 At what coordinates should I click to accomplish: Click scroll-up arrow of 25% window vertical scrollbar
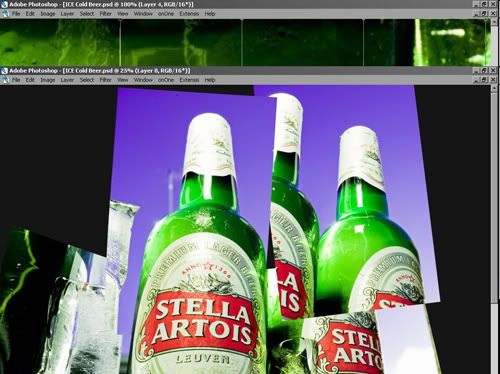pos(494,89)
